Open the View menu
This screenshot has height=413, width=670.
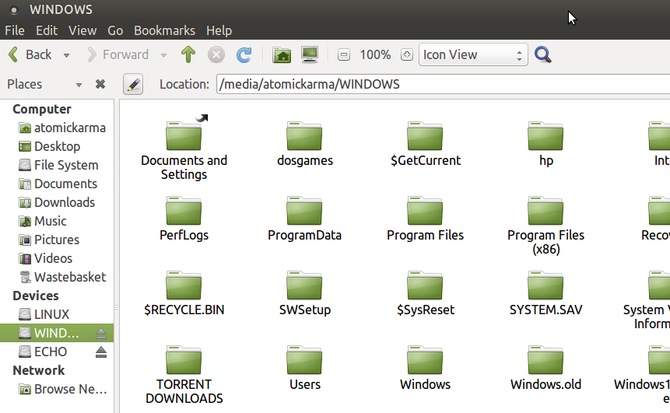click(82, 31)
